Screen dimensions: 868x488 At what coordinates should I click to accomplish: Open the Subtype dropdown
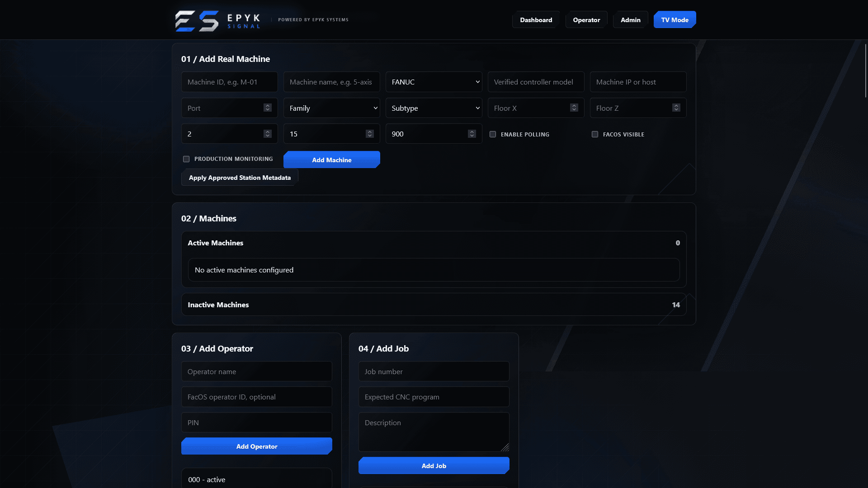click(434, 108)
